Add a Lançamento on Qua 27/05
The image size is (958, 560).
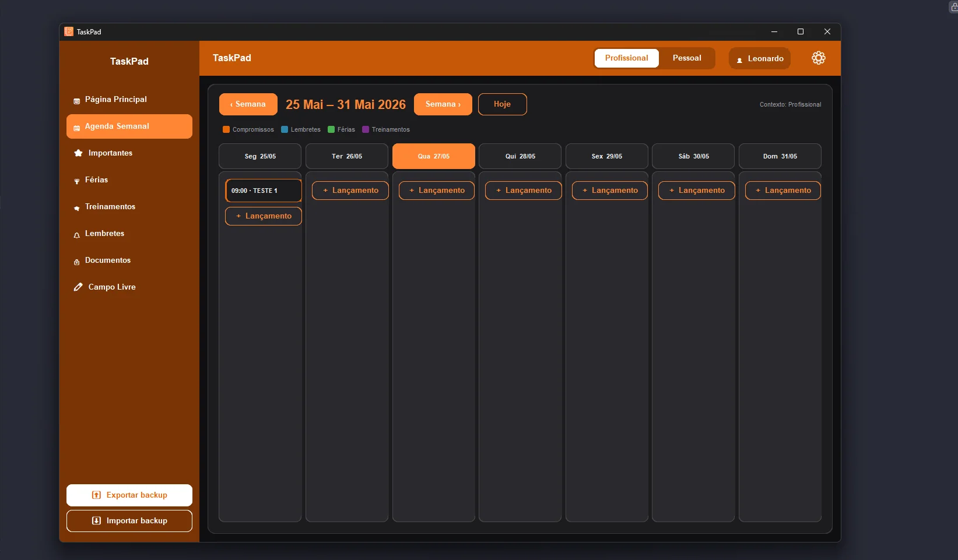click(437, 191)
